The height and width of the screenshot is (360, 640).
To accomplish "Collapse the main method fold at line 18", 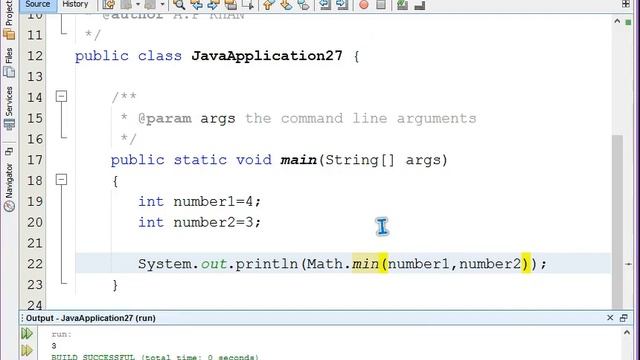I will pyautogui.click(x=61, y=180).
